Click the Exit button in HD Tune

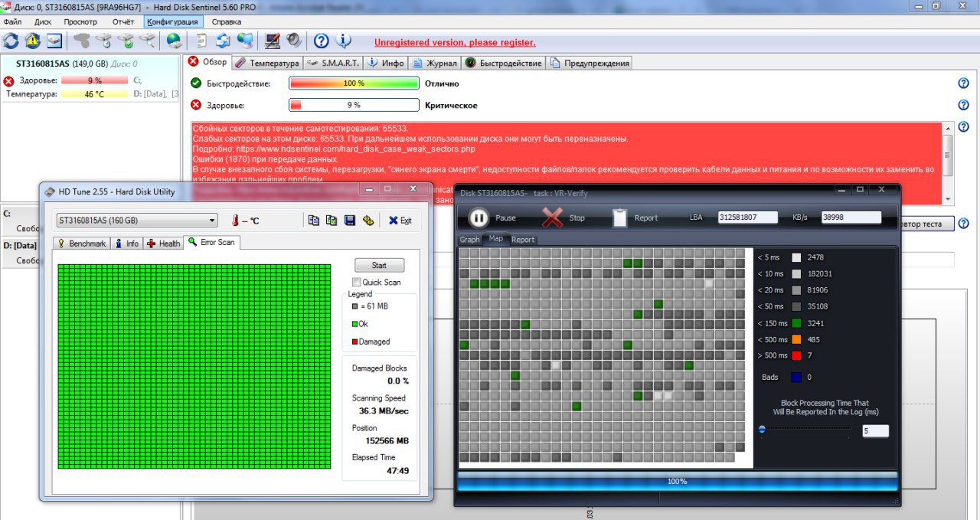click(x=400, y=221)
